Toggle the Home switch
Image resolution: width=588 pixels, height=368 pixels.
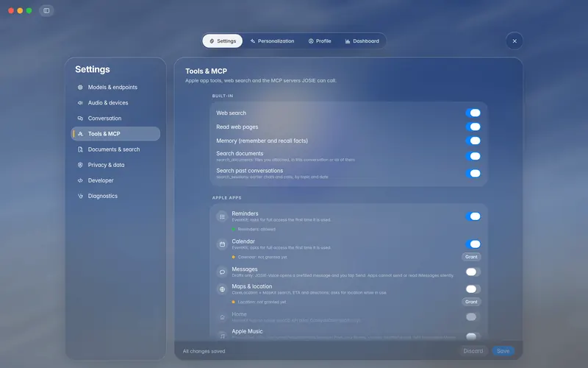click(473, 316)
